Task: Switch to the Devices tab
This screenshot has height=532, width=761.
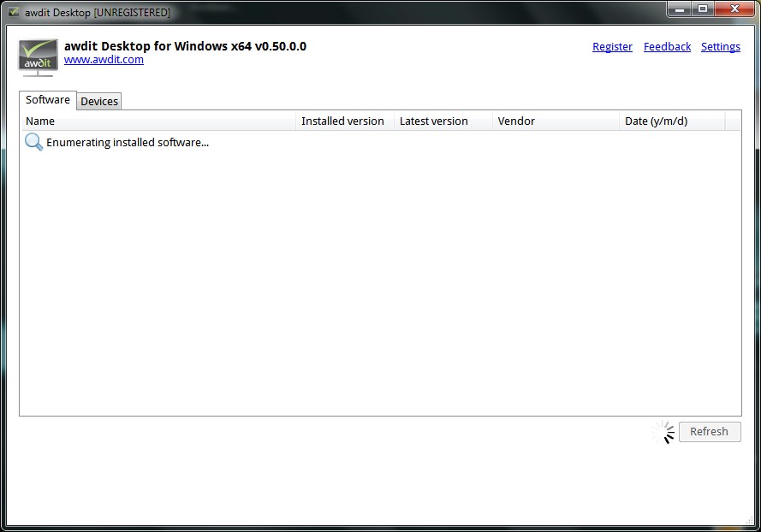Action: click(99, 101)
